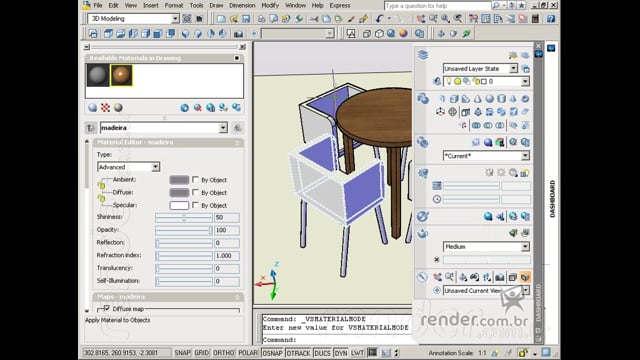The width and height of the screenshot is (640, 360).
Task: Toggle OSNAP in status bar
Action: click(272, 353)
